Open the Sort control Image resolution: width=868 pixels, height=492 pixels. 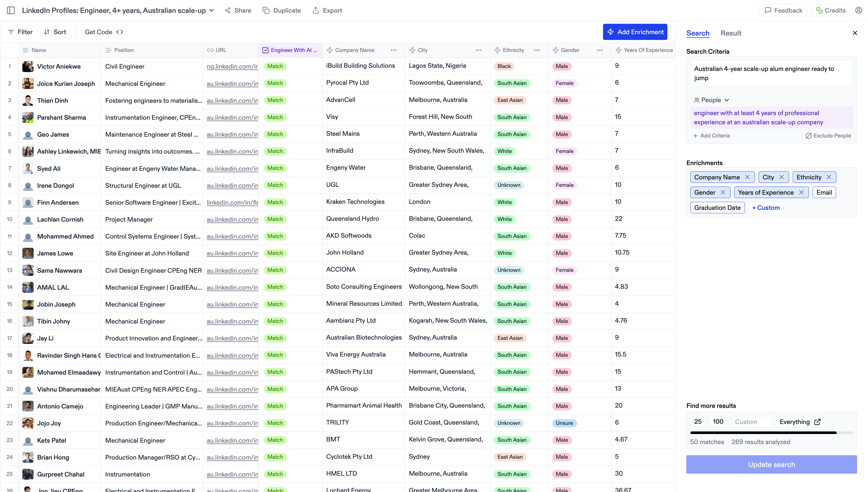[x=55, y=32]
